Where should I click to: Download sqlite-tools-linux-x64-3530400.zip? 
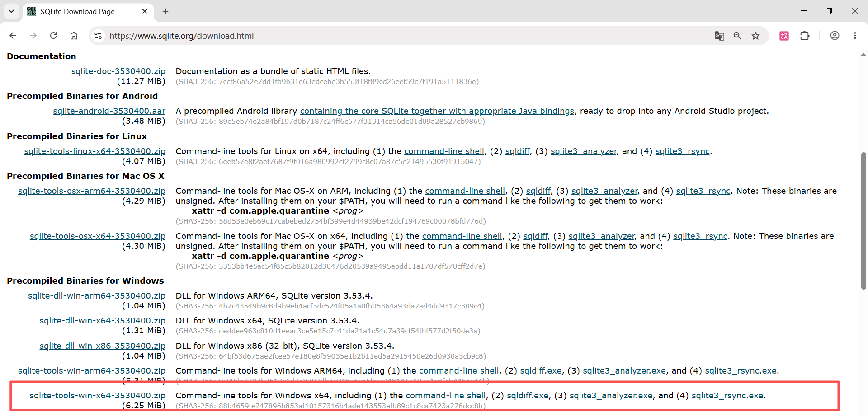coord(95,151)
